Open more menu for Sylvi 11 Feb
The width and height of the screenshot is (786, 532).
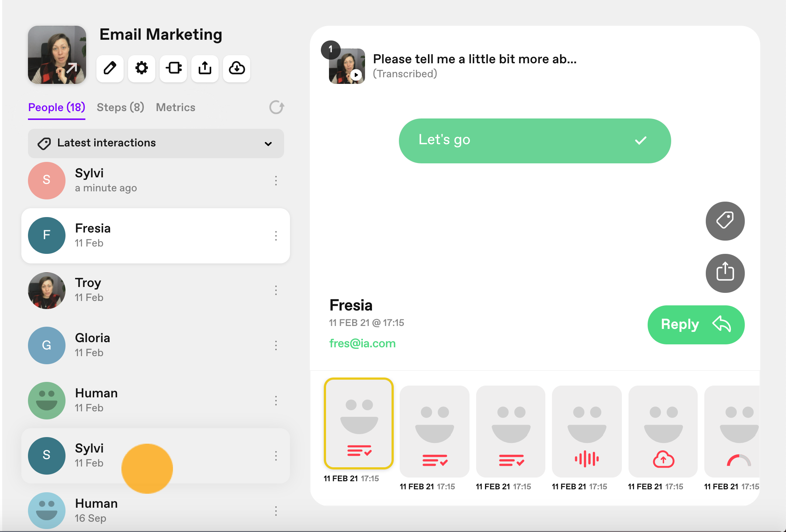click(x=276, y=456)
